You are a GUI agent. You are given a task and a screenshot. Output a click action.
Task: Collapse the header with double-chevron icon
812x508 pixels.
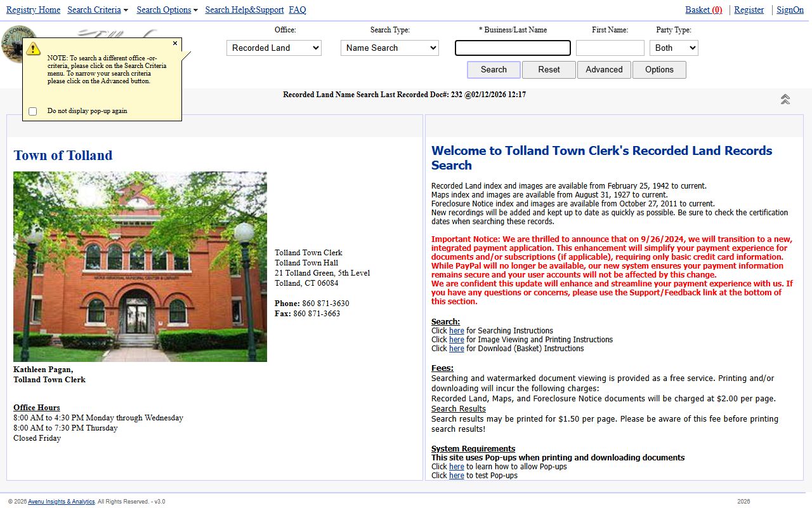click(x=785, y=99)
